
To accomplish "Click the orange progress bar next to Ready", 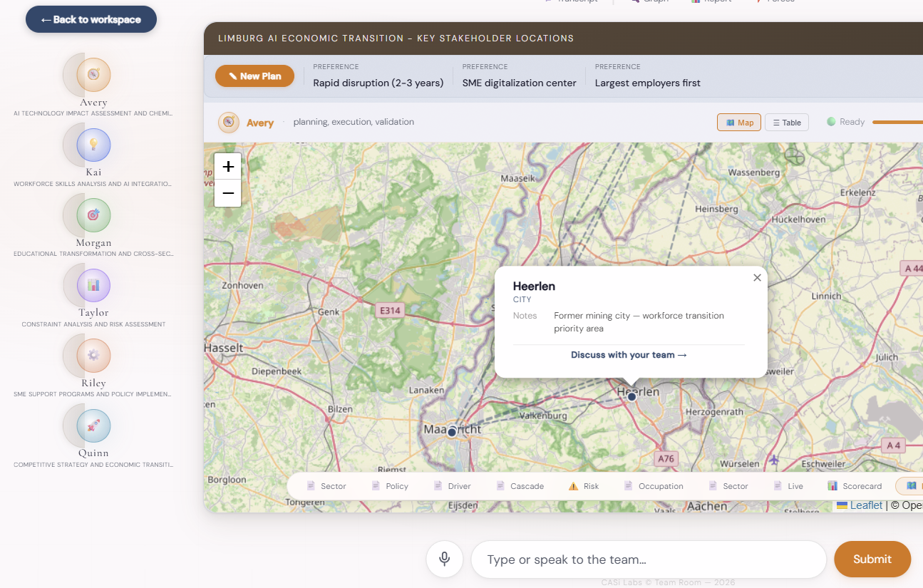I will coord(897,122).
